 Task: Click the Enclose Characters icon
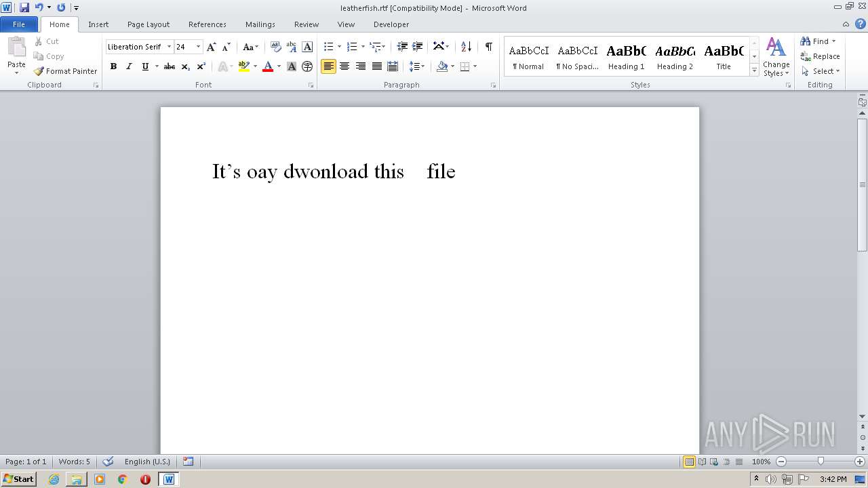point(307,66)
